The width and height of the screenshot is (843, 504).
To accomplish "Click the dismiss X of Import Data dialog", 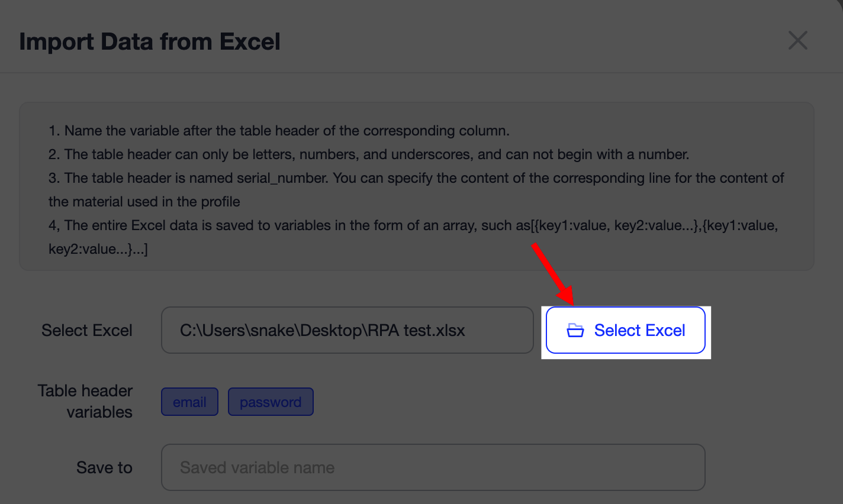I will [x=797, y=40].
